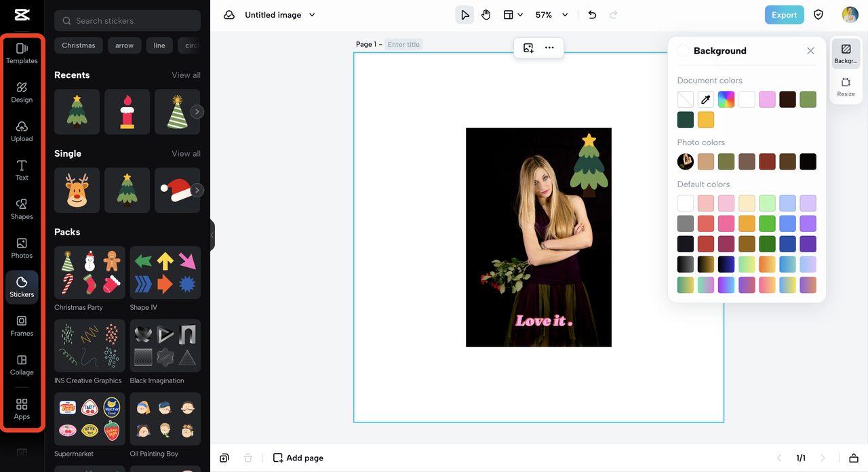
Task: Redo the last action
Action: [613, 15]
